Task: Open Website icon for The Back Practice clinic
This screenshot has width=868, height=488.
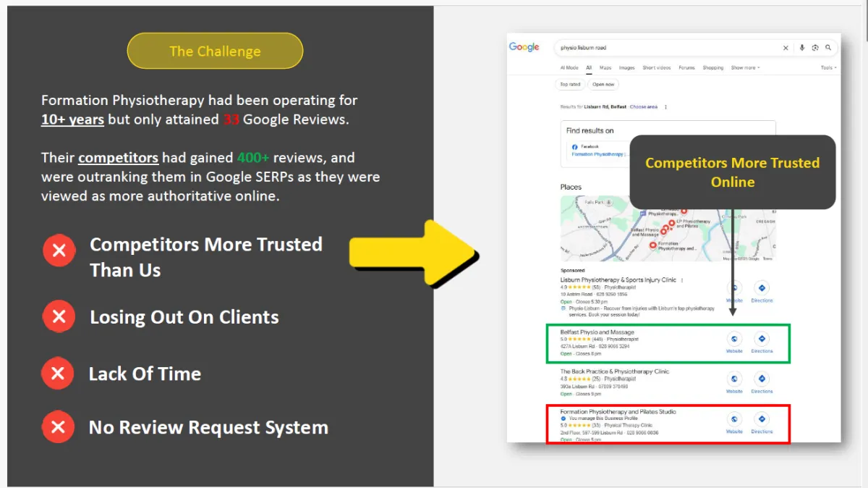Action: tap(734, 379)
